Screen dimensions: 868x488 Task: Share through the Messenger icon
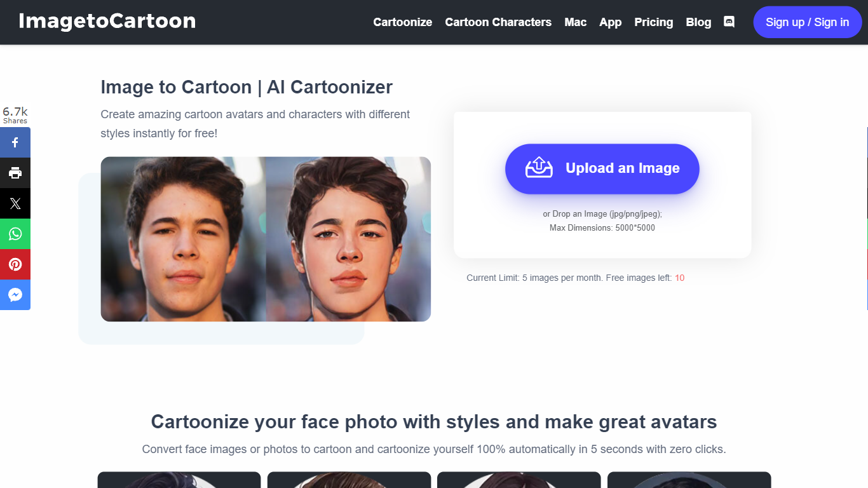15,295
